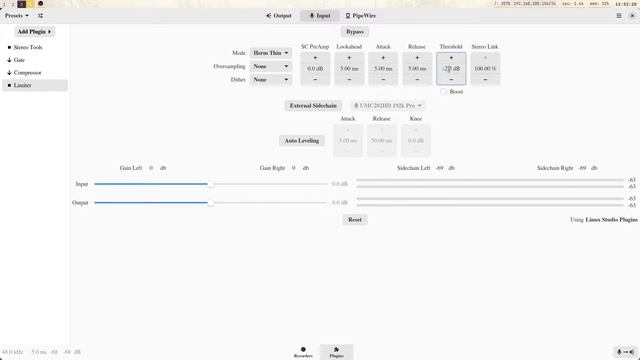Adjust the Output gain slider handle
This screenshot has height=360, width=640.
(211, 203)
